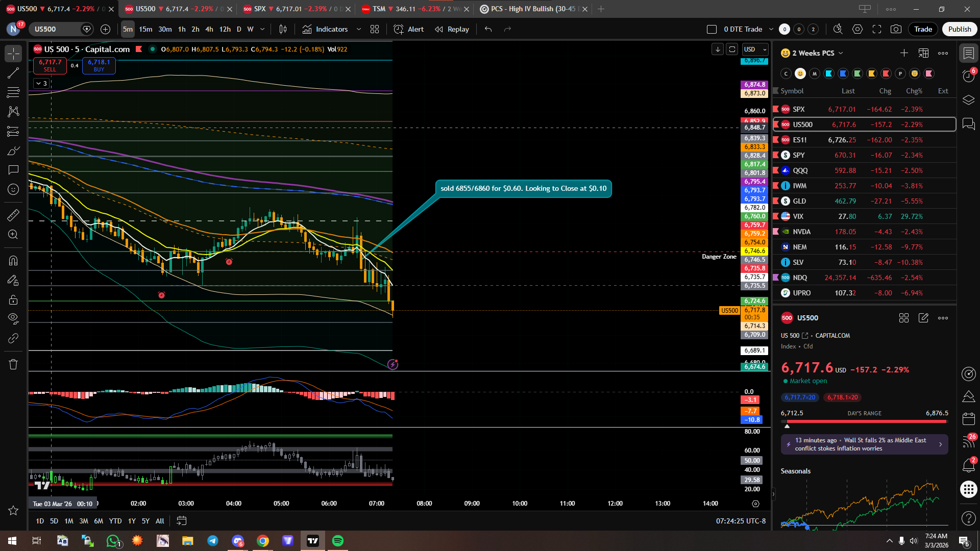The width and height of the screenshot is (980, 551).
Task: Open the layout grid icon in toolbar
Action: pos(375,29)
